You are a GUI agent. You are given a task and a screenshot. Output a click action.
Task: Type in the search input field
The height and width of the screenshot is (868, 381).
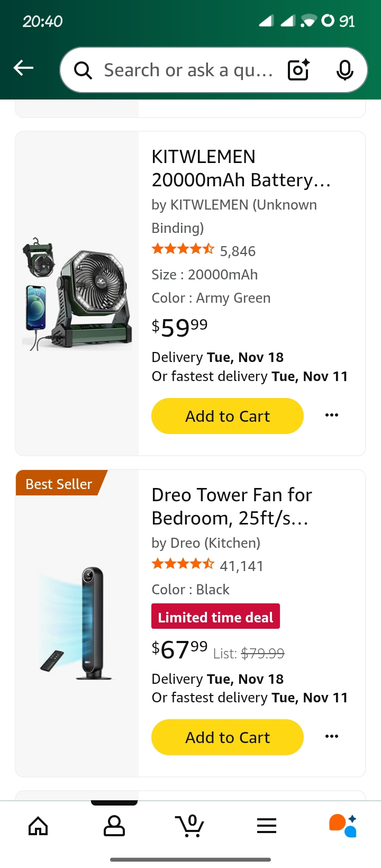click(188, 70)
